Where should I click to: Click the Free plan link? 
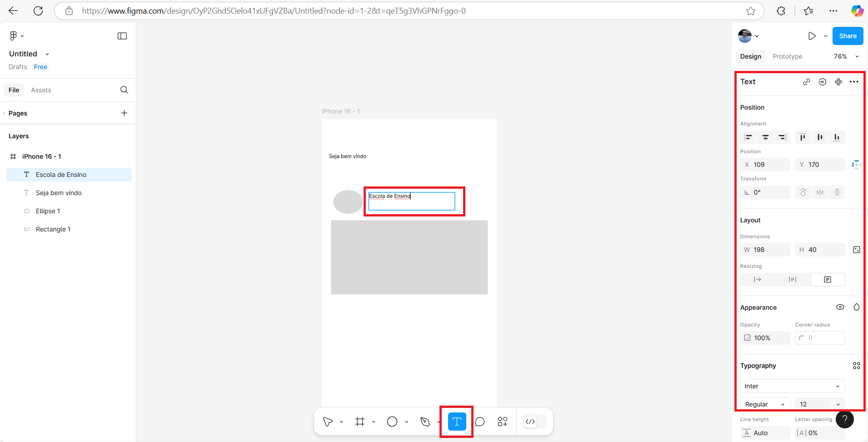click(x=40, y=67)
